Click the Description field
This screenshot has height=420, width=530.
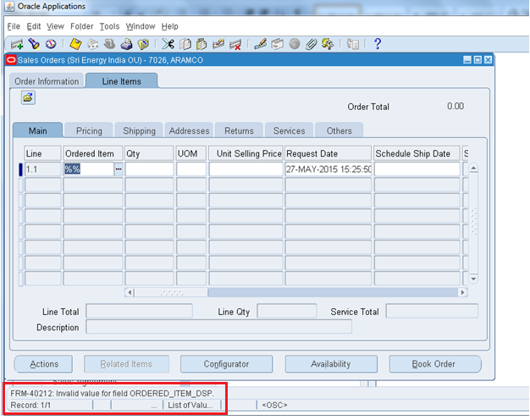coord(218,327)
